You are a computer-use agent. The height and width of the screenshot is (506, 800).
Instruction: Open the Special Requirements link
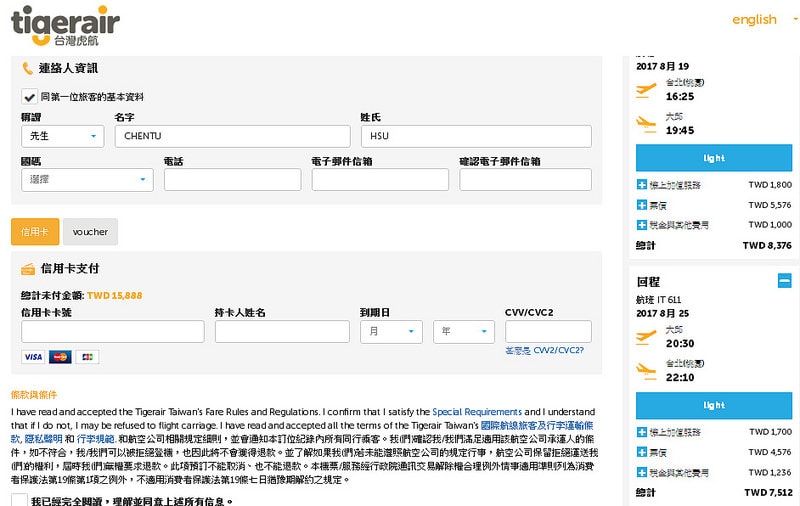(x=477, y=411)
